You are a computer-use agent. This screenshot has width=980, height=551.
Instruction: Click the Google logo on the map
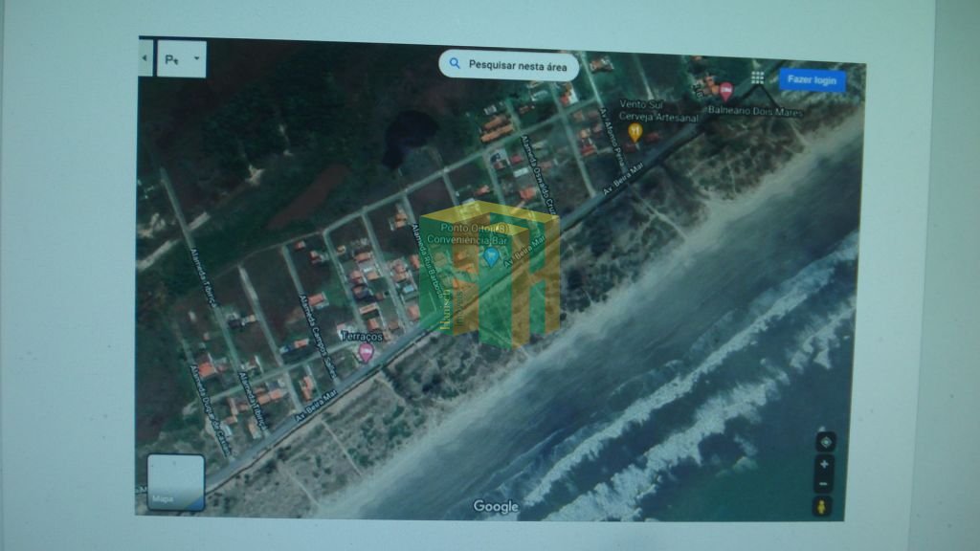point(496,507)
